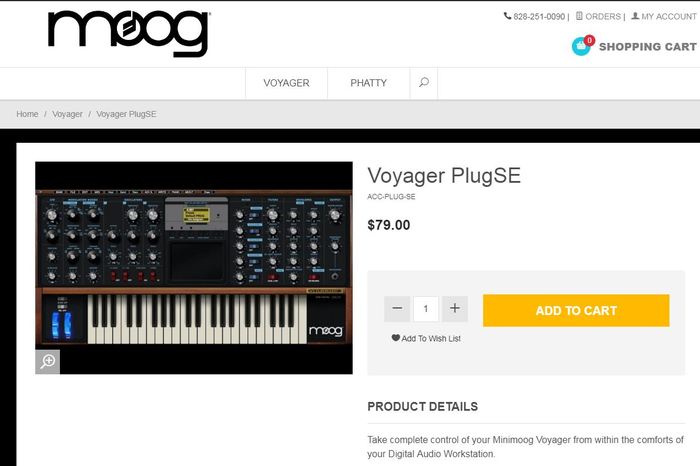Image resolution: width=700 pixels, height=466 pixels.
Task: Click the My Account person icon
Action: [635, 16]
